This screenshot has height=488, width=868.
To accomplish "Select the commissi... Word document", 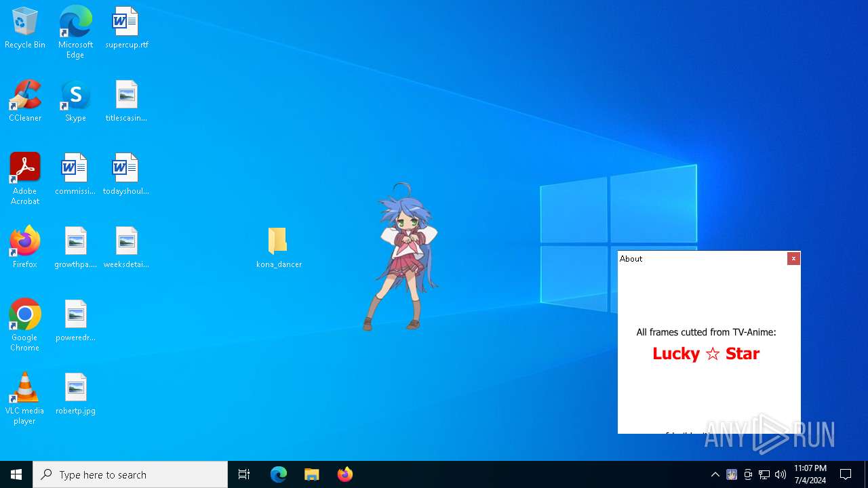I will 75,175.
